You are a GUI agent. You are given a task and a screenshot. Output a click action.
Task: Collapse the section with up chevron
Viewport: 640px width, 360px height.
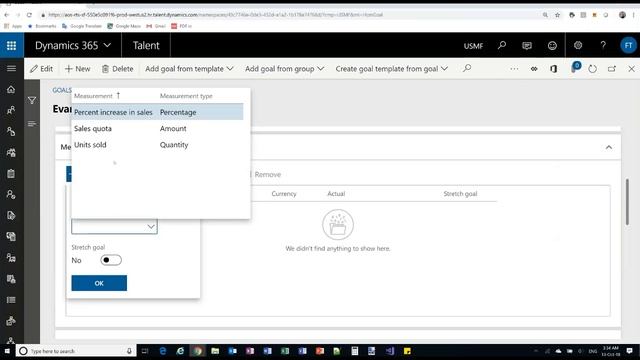609,147
